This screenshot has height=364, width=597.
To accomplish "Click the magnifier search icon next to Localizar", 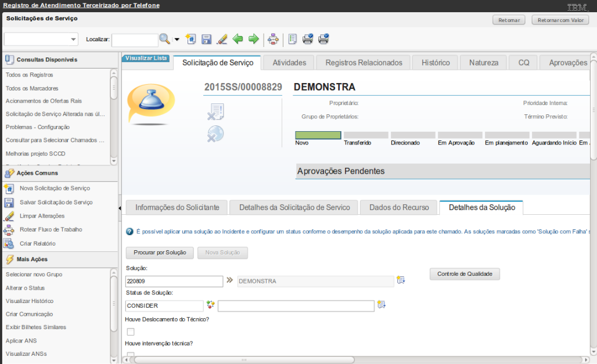I will (x=165, y=39).
